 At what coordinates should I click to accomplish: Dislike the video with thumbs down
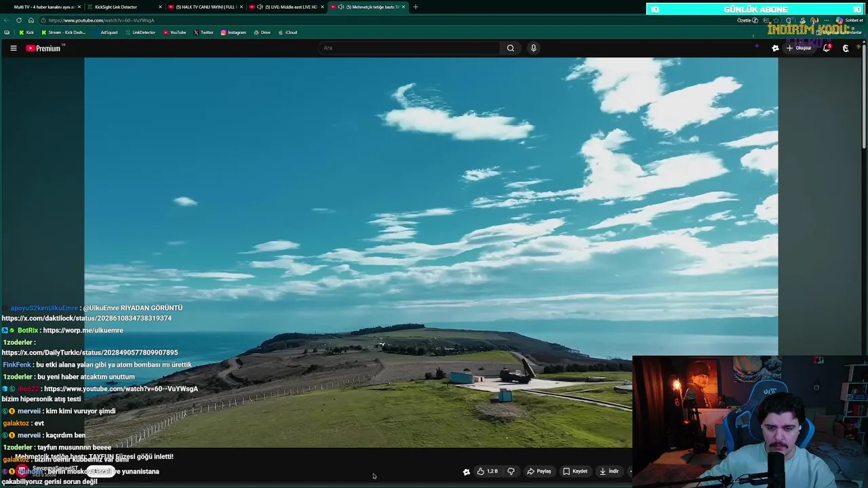click(x=511, y=471)
